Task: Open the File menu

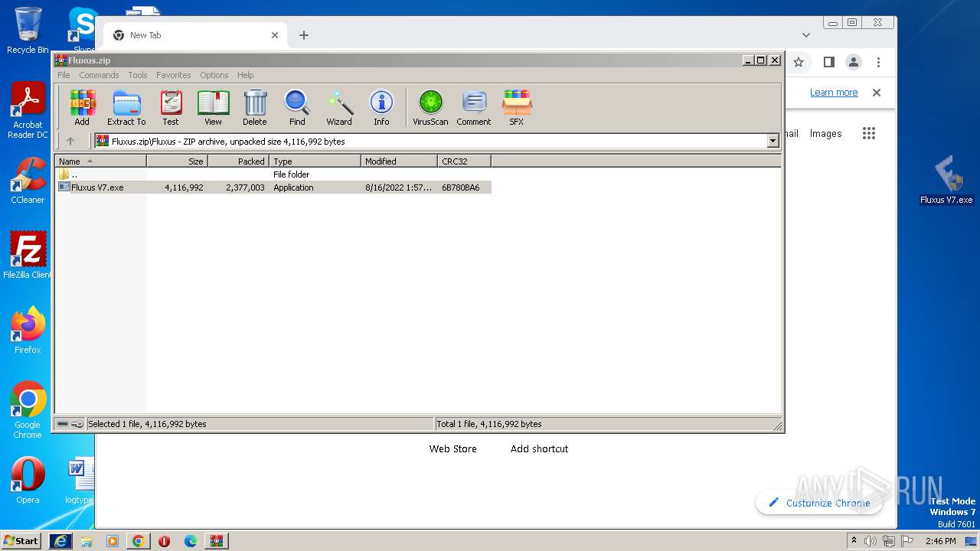Action: 64,75
